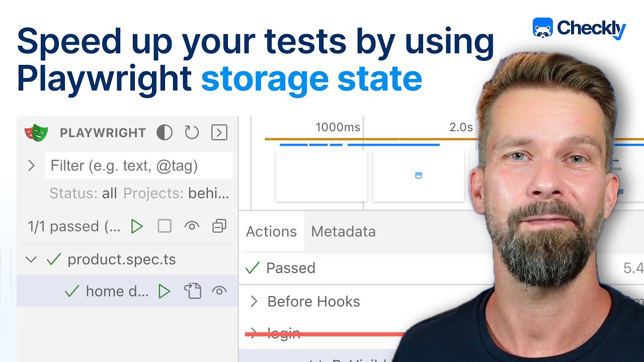
Task: Select the second timeline thumbnail with logo
Action: [419, 176]
